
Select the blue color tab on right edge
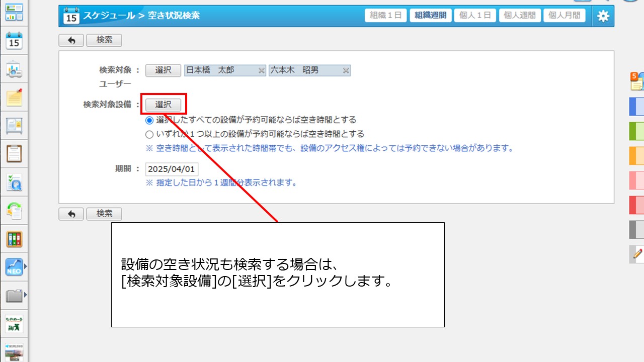click(x=637, y=107)
